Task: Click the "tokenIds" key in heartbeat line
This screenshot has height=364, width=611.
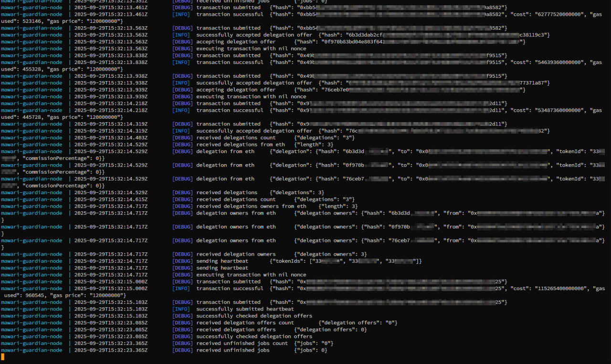Action: tap(289, 261)
